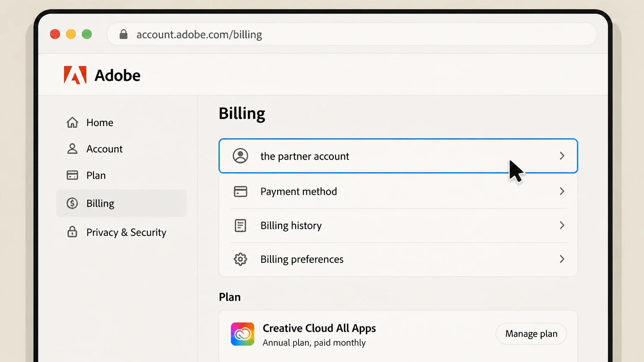This screenshot has height=362, width=644.
Task: Open the Payment method row
Action: point(398,191)
